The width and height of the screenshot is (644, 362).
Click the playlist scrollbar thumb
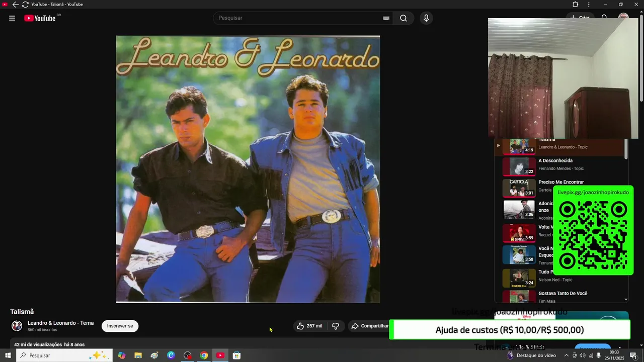[x=626, y=148]
